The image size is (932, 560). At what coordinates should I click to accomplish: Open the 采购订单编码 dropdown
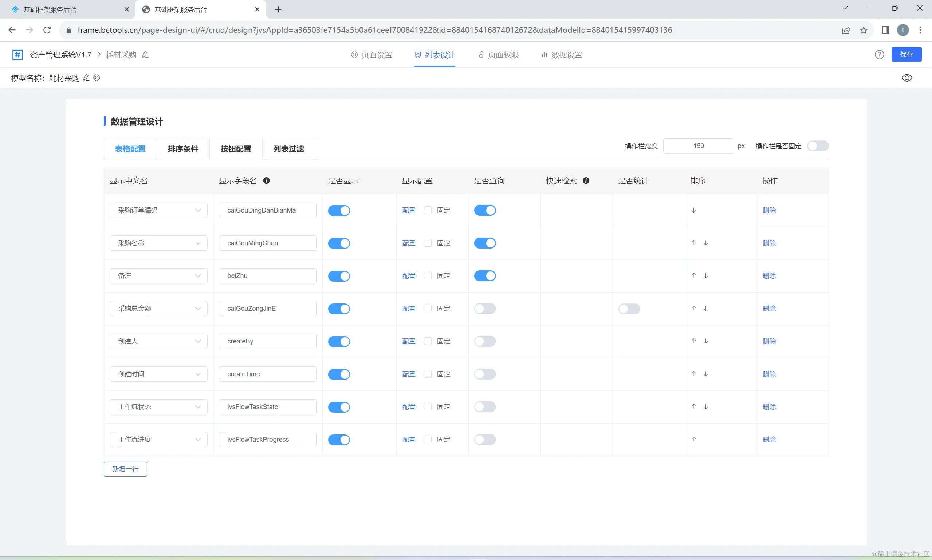click(x=158, y=210)
